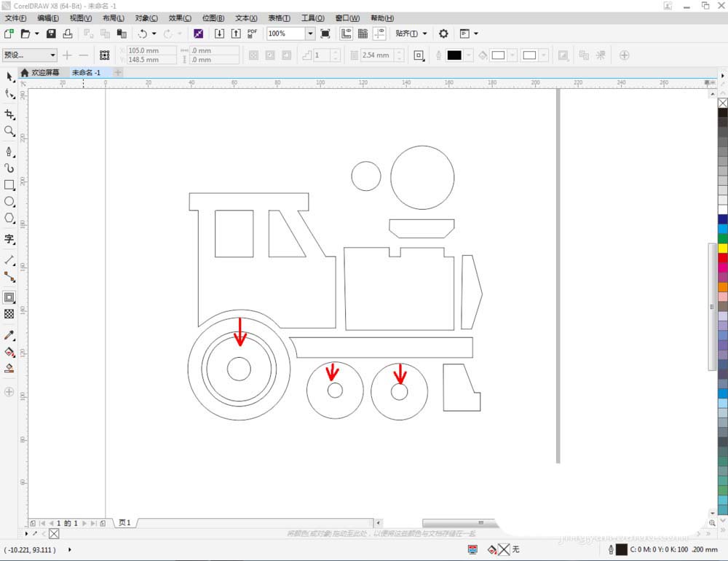Viewport: 728px width, 561px height.
Task: Select the Interactive Fill tool
Action: [9, 352]
